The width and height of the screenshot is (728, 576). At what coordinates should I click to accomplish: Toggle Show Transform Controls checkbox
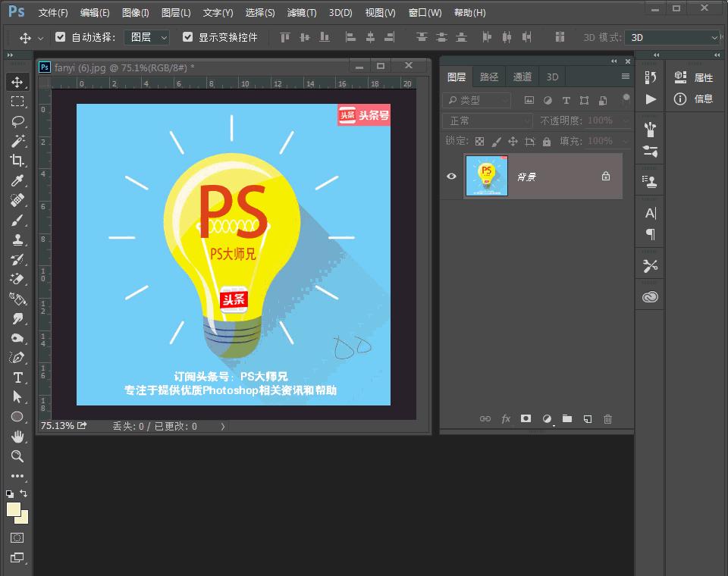point(187,36)
